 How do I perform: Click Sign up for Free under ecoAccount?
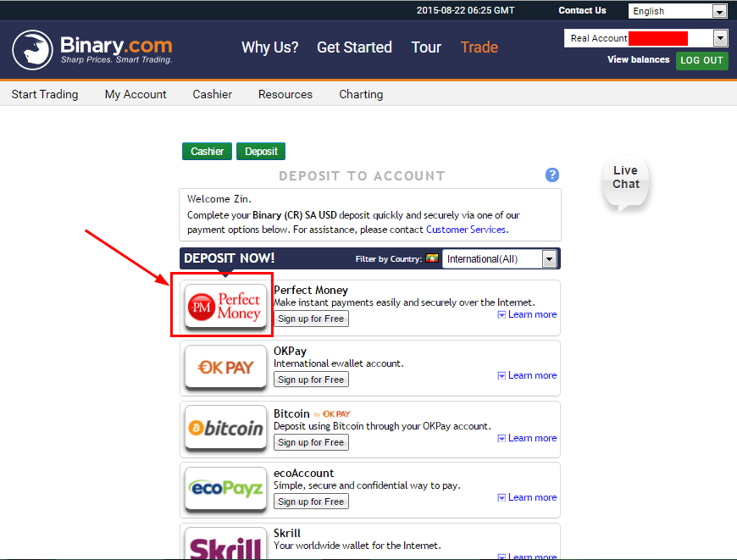click(311, 502)
